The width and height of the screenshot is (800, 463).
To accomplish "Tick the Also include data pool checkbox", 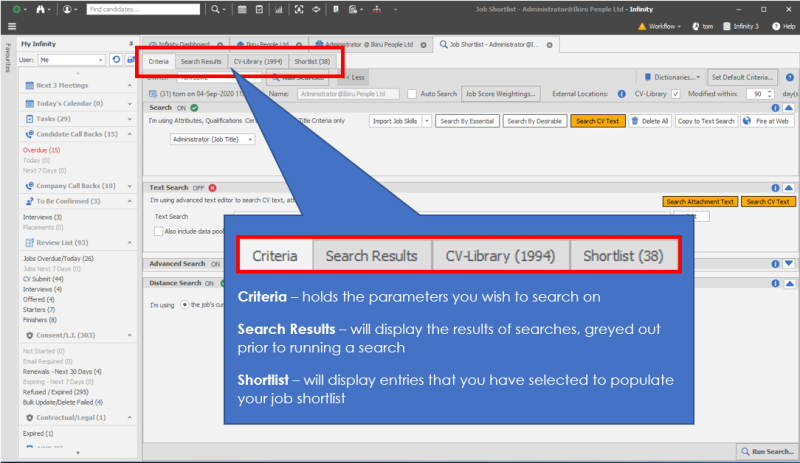I will [159, 231].
